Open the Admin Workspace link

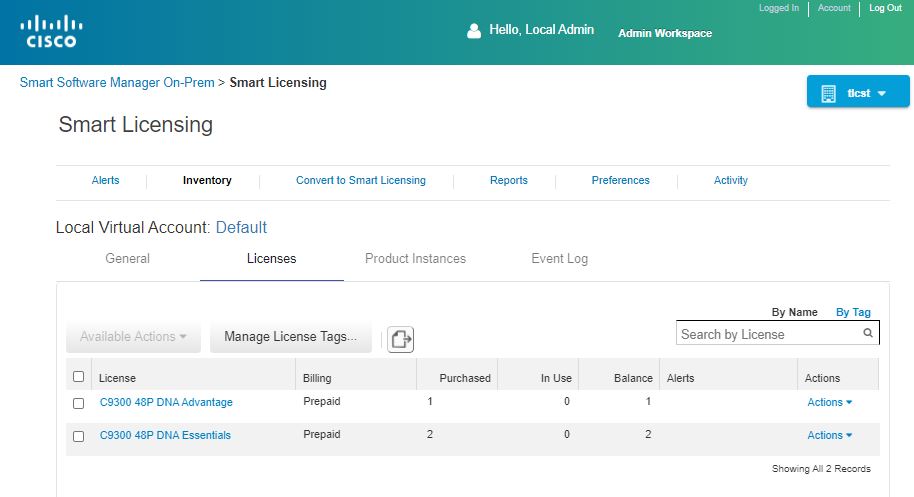point(665,33)
